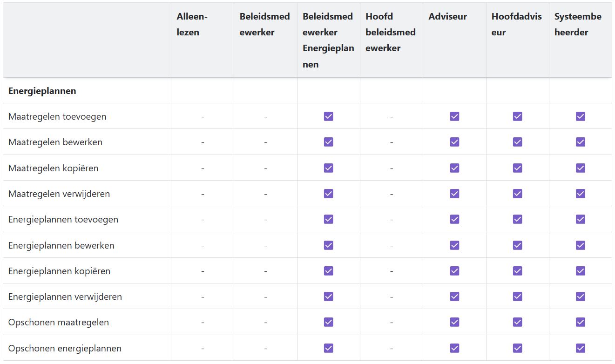615x364 pixels.
Task: Uncheck Opschonen energieplannen for Systeembeheerder
Action: (x=581, y=348)
